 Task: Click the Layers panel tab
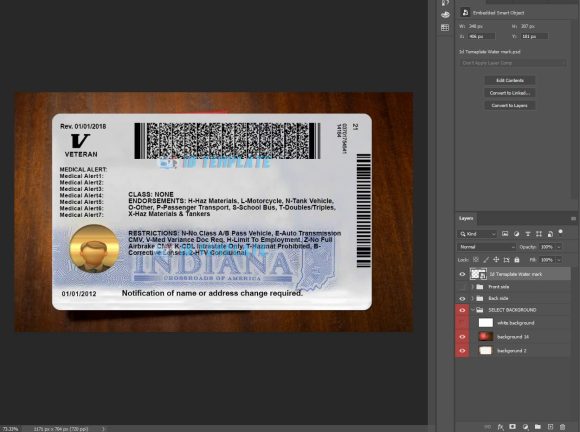[466, 218]
